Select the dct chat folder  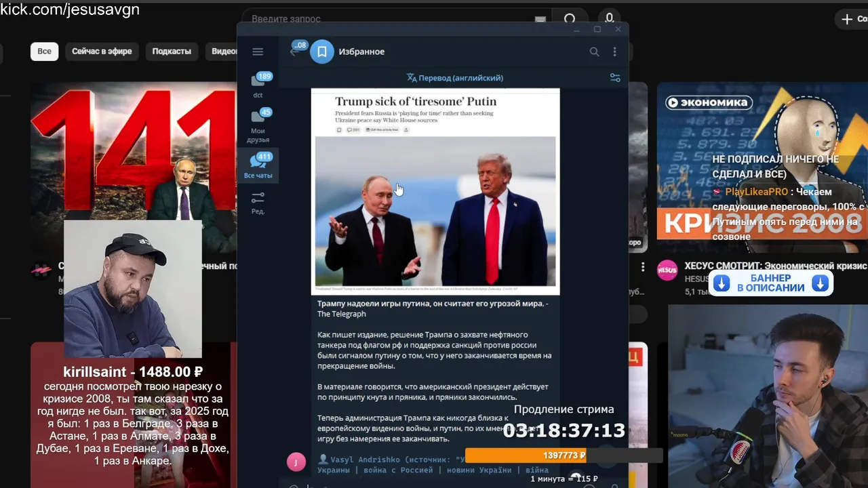pyautogui.click(x=258, y=84)
